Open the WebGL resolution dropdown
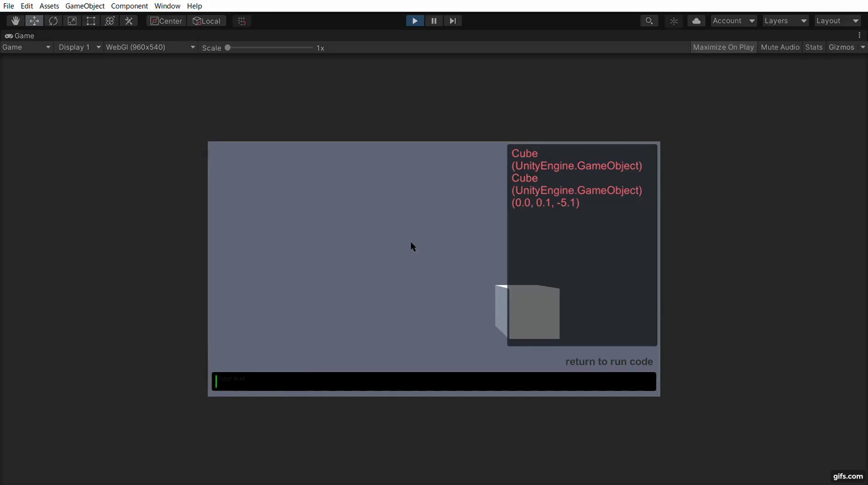This screenshot has width=868, height=485. pos(151,47)
